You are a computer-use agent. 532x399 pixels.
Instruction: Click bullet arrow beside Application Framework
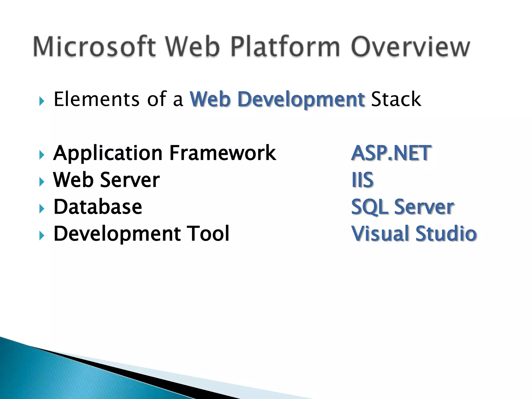pyautogui.click(x=42, y=155)
